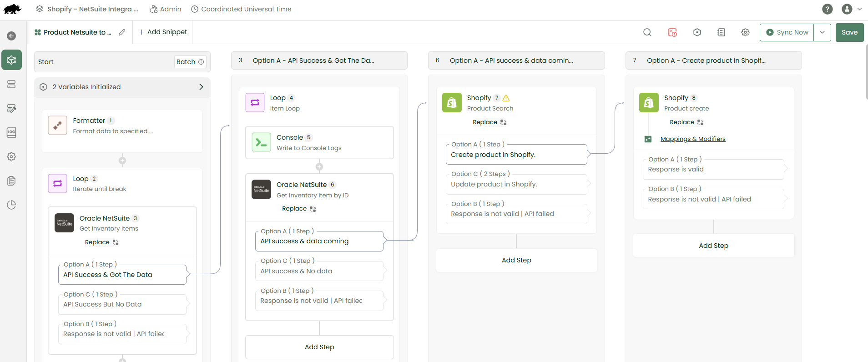Select option API Success & Got The Data
The width and height of the screenshot is (868, 362).
(122, 275)
